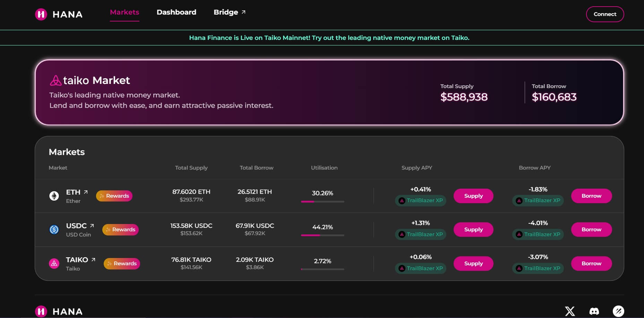Click the Utilisation column header
The height and width of the screenshot is (318, 644).
(x=324, y=168)
